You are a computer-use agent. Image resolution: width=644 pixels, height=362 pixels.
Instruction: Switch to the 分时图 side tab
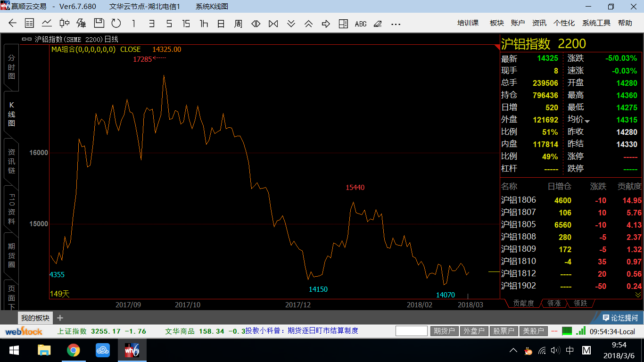click(x=11, y=67)
